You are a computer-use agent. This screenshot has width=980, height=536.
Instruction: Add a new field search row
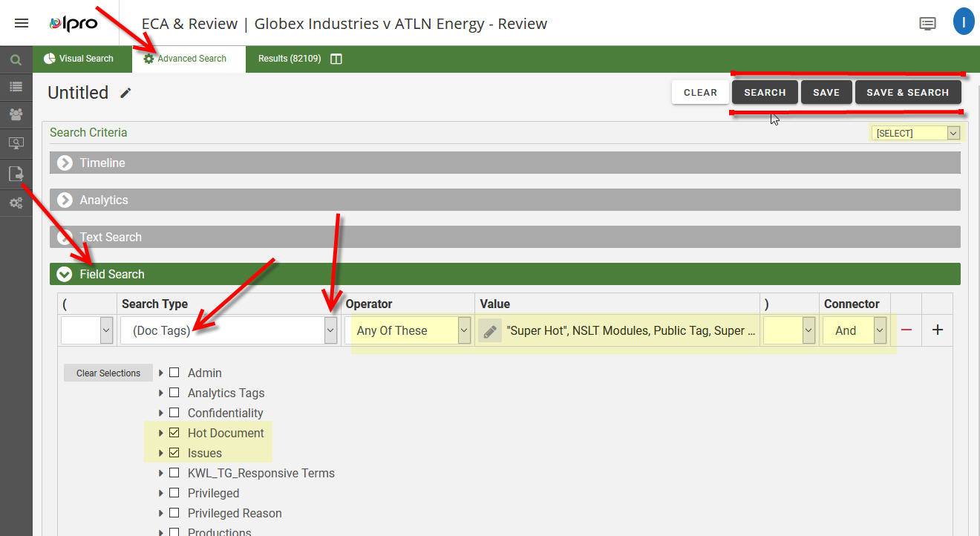[938, 330]
